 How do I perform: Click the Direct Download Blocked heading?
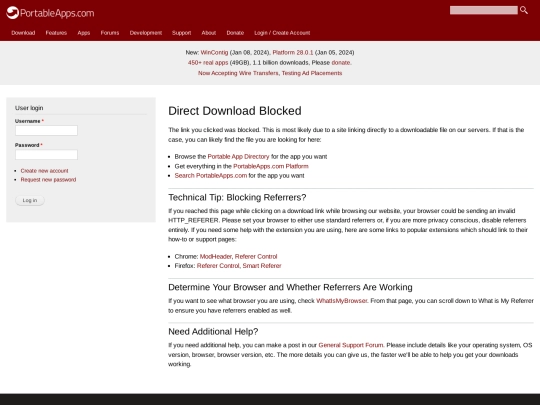235,111
